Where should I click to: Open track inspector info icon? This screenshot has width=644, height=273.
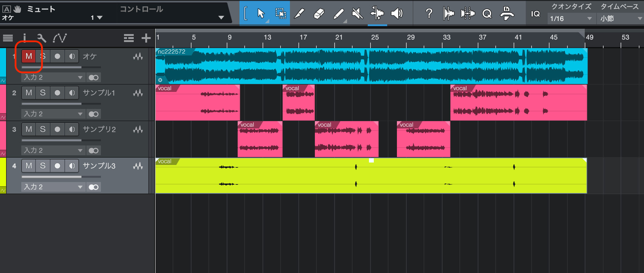tap(25, 38)
